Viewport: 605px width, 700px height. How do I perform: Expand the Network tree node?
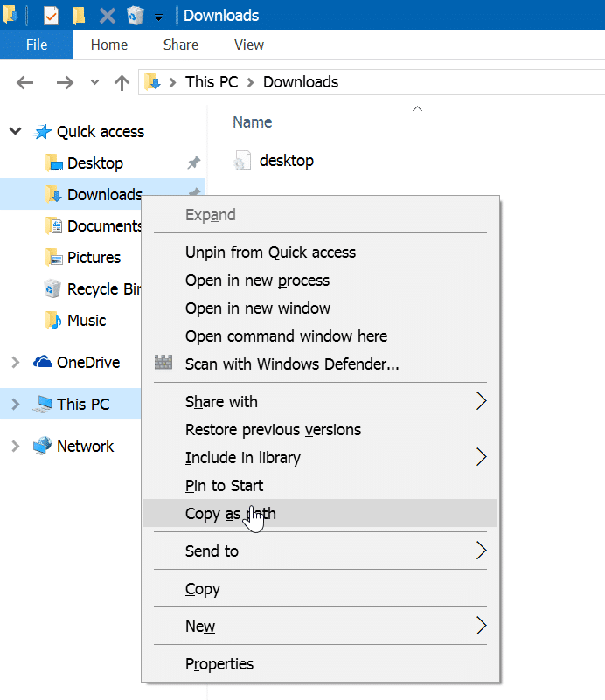click(x=16, y=446)
